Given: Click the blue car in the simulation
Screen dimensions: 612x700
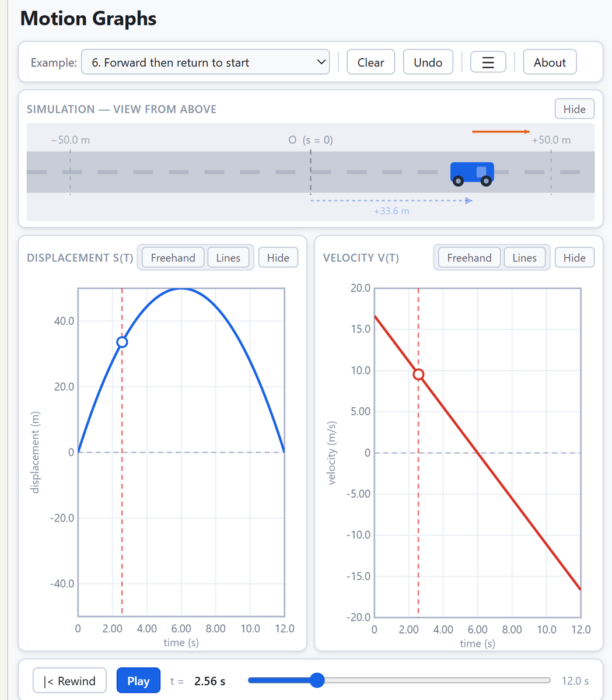Looking at the screenshot, I should tap(472, 174).
